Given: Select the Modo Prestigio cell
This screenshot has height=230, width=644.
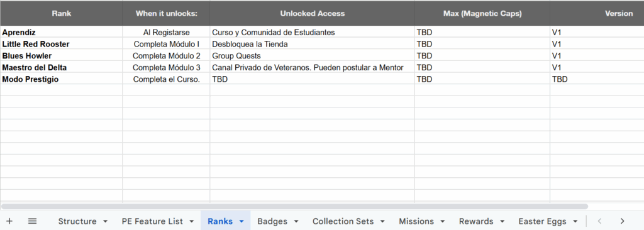Looking at the screenshot, I should (61, 79).
